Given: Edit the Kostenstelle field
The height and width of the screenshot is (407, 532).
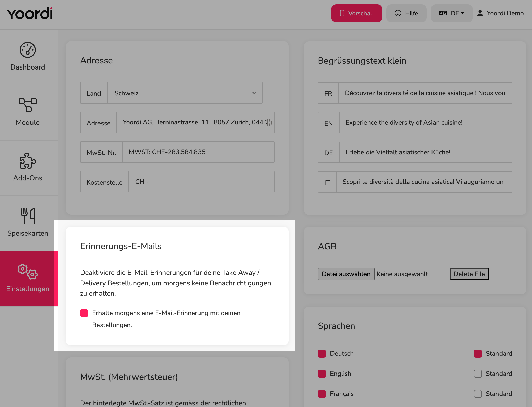Looking at the screenshot, I should (202, 182).
